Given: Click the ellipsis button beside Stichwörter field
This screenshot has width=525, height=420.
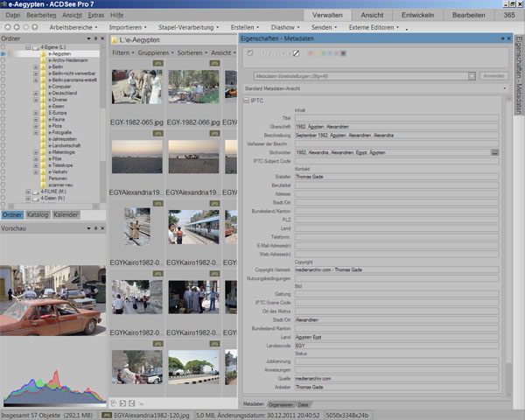Looking at the screenshot, I should click(494, 152).
